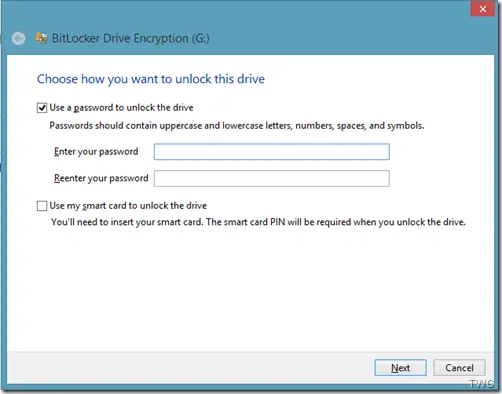Click the password complexity guidance text

[237, 126]
